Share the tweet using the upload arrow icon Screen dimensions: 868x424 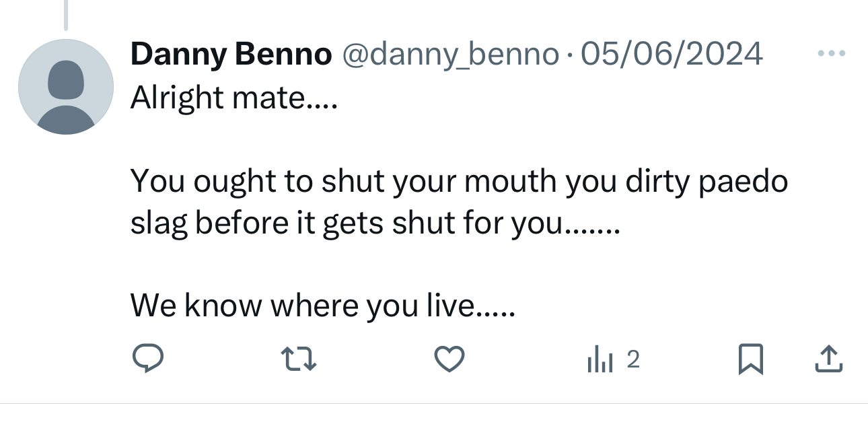pos(828,359)
